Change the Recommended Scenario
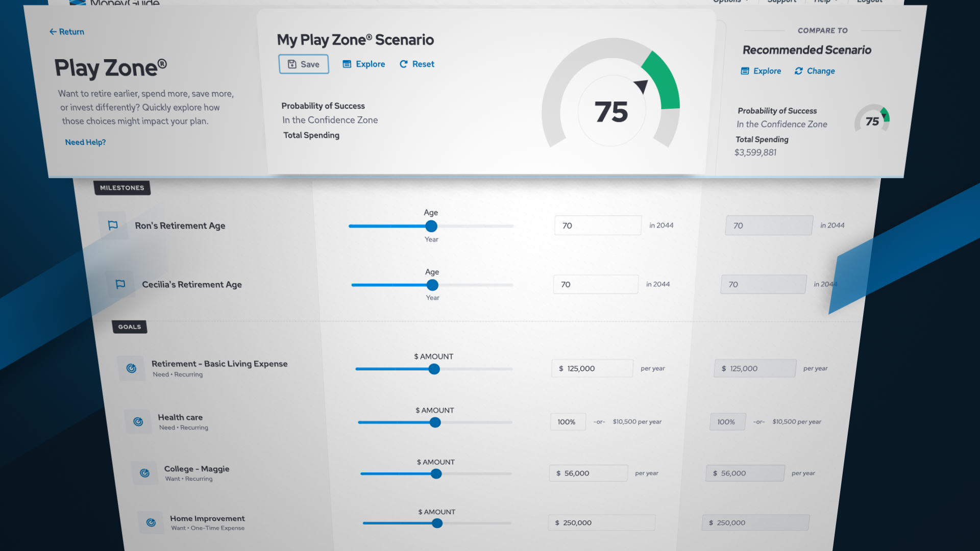The image size is (980, 551). point(815,71)
